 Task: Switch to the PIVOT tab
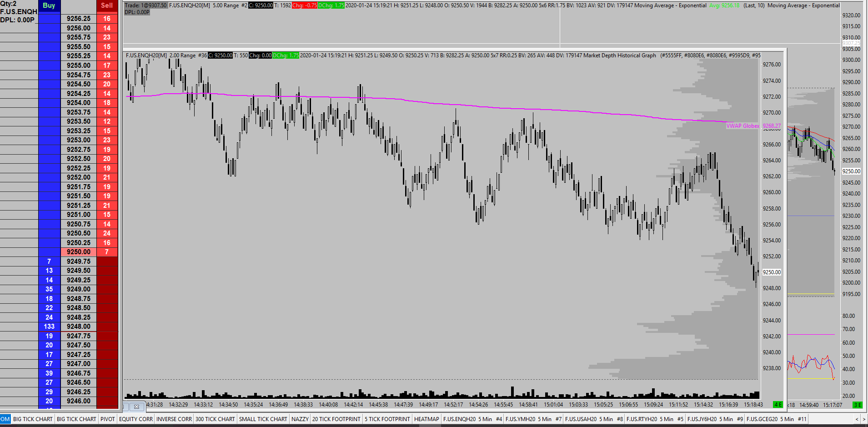click(x=108, y=419)
